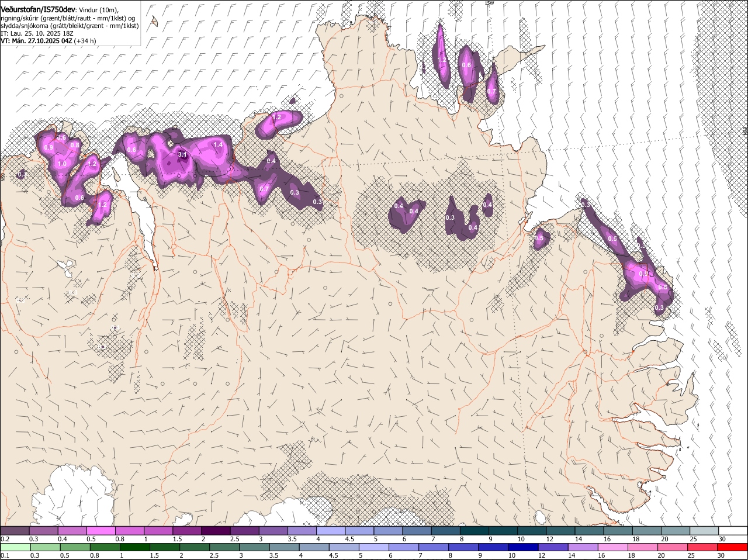The width and height of the screenshot is (748, 560).
Task: Select the light lavender 4–4.5 swatch in the upper scale
Action: 331,530
